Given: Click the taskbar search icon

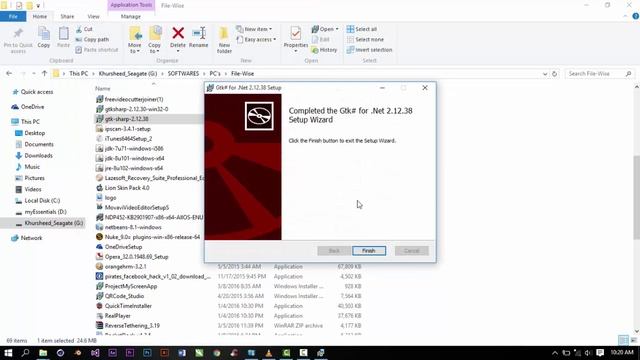Looking at the screenshot, I should (x=25, y=353).
